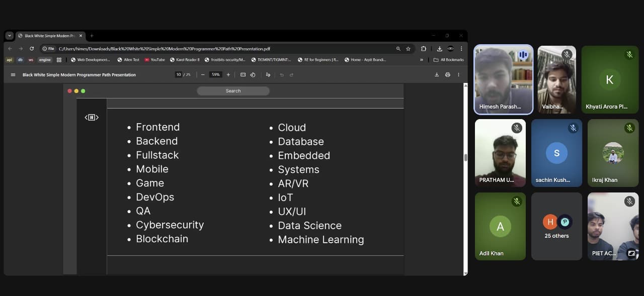The image size is (644, 296).
Task: Go back in browser history
Action: point(10,49)
